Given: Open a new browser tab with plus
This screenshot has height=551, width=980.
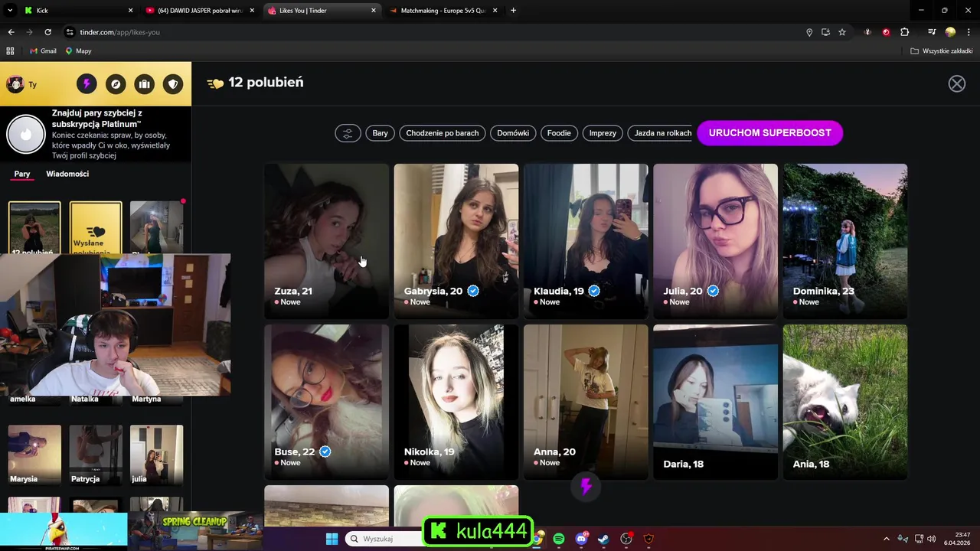Looking at the screenshot, I should pos(513,11).
